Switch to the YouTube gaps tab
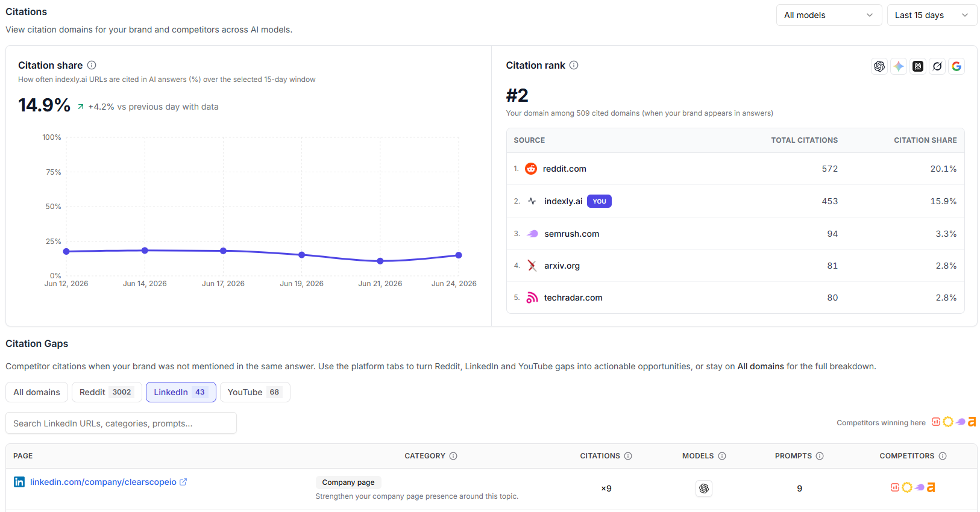980x512 pixels. pos(255,392)
